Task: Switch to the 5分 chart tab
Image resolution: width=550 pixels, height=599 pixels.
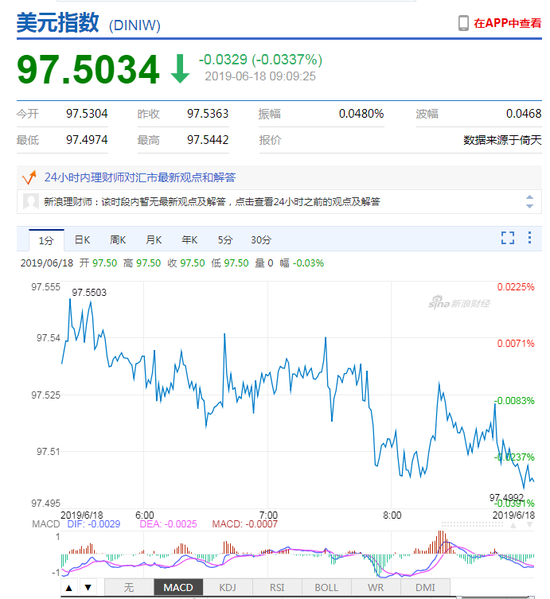Action: (225, 240)
